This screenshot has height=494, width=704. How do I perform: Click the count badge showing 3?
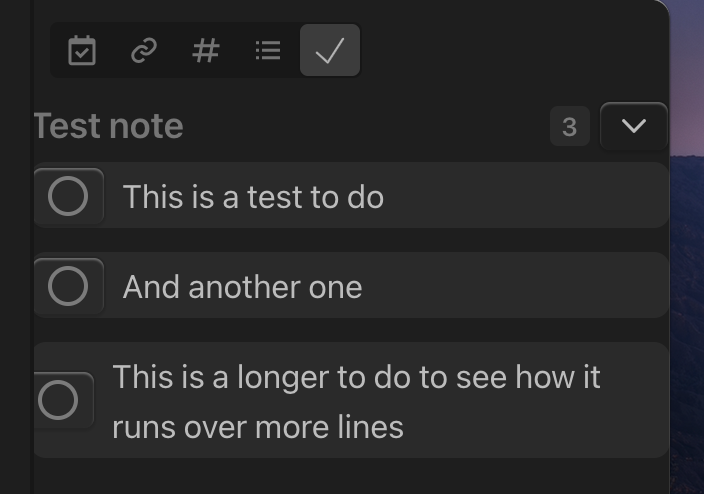[x=570, y=126]
